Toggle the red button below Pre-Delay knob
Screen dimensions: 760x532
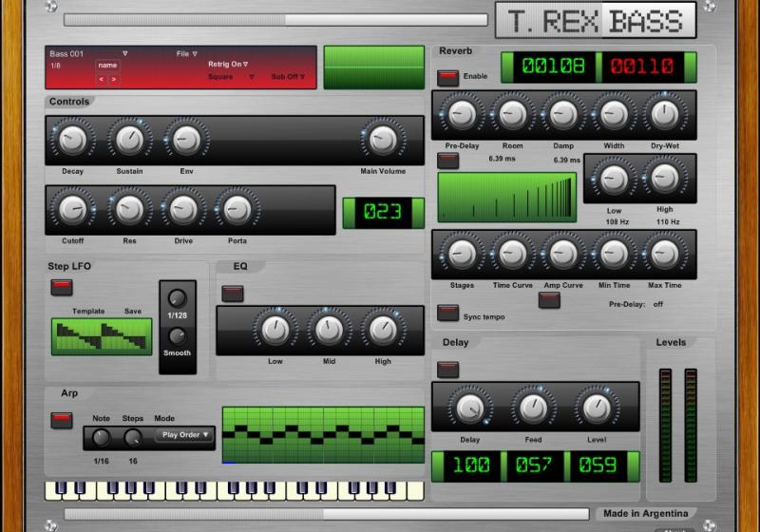447,161
